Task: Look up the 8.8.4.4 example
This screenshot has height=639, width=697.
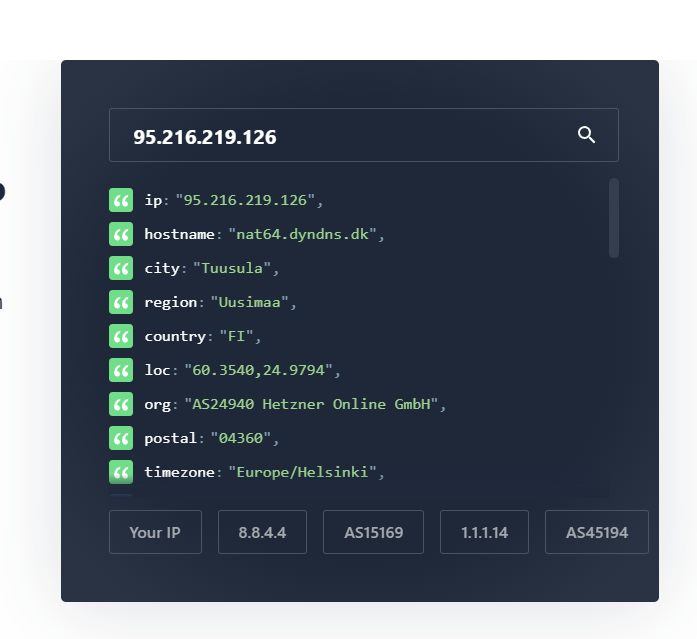Action: click(262, 532)
